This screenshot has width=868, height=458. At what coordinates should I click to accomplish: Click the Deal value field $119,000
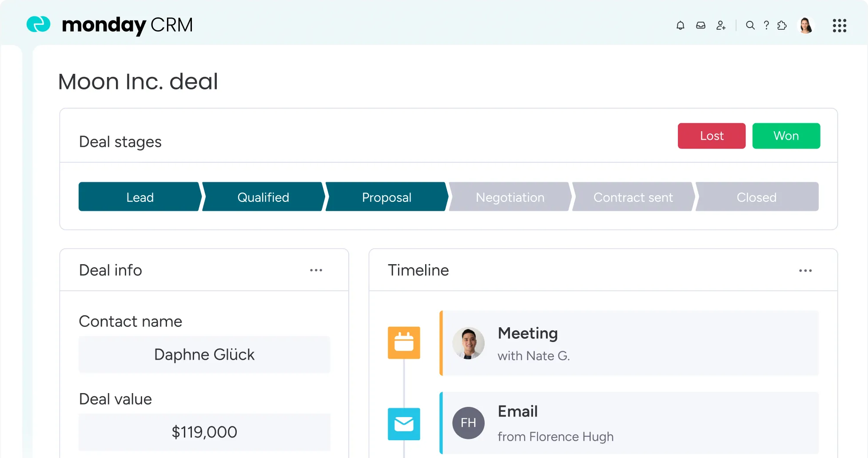coord(204,432)
